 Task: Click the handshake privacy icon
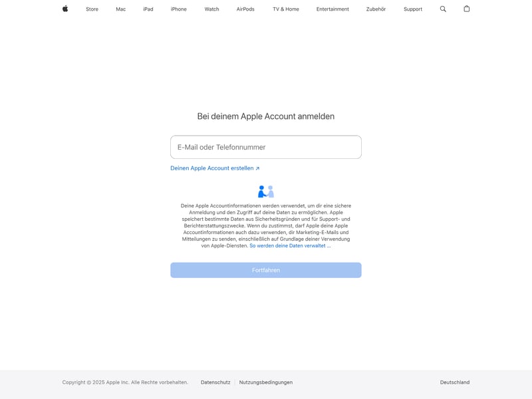pos(265,192)
